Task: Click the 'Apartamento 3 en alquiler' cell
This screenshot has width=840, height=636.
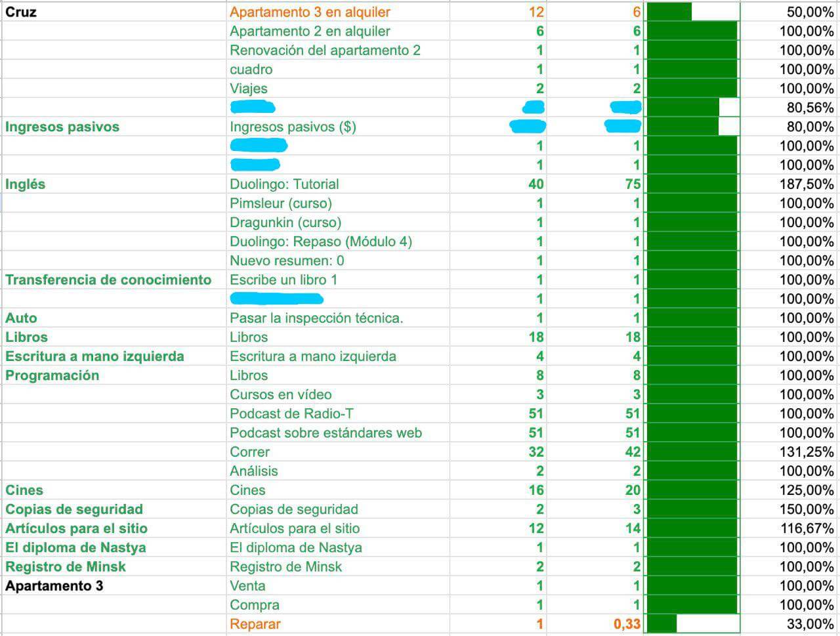Action: tap(338, 12)
